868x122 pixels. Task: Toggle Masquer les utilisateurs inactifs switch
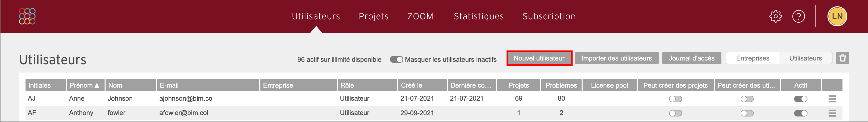pos(396,59)
